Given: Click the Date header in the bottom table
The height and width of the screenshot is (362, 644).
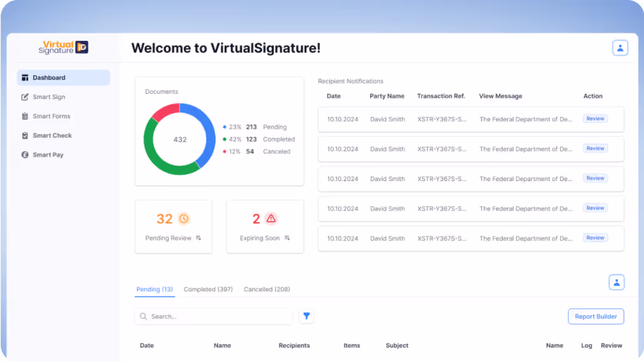Looking at the screenshot, I should click(x=147, y=345).
